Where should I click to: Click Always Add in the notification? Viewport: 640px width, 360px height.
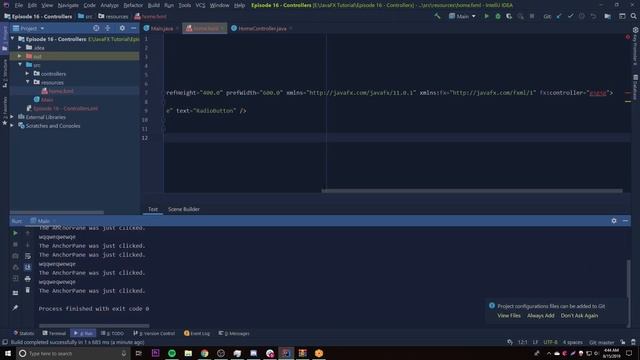pos(540,316)
